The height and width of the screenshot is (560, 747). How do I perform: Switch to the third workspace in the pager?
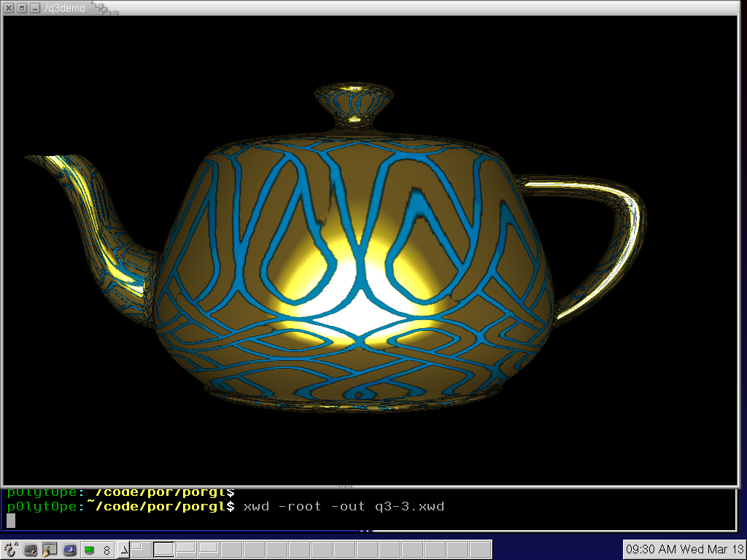(x=187, y=549)
